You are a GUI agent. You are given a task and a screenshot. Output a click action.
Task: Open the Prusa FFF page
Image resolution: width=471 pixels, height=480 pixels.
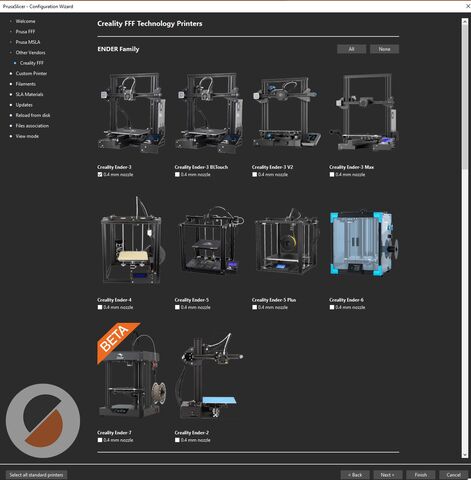tap(25, 32)
